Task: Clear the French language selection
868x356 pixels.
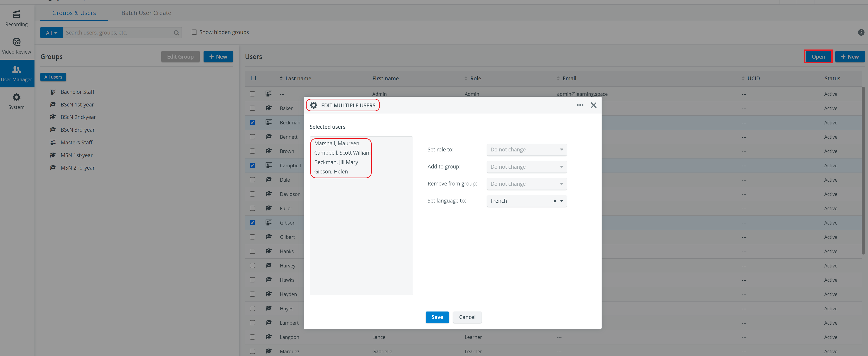Action: pyautogui.click(x=555, y=201)
